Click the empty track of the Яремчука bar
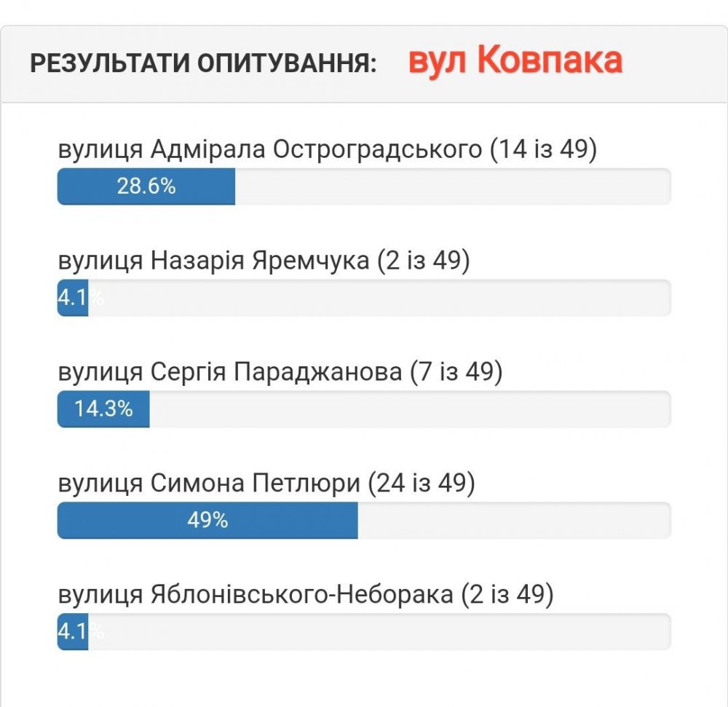This screenshot has height=707, width=728. 379,298
